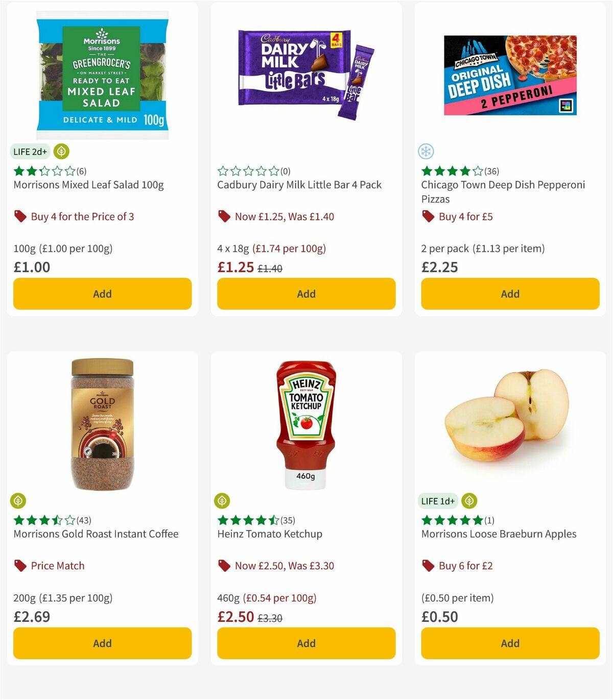
Task: Click the sustainability leaf icon on Gold Roast Coffee
Action: point(18,501)
